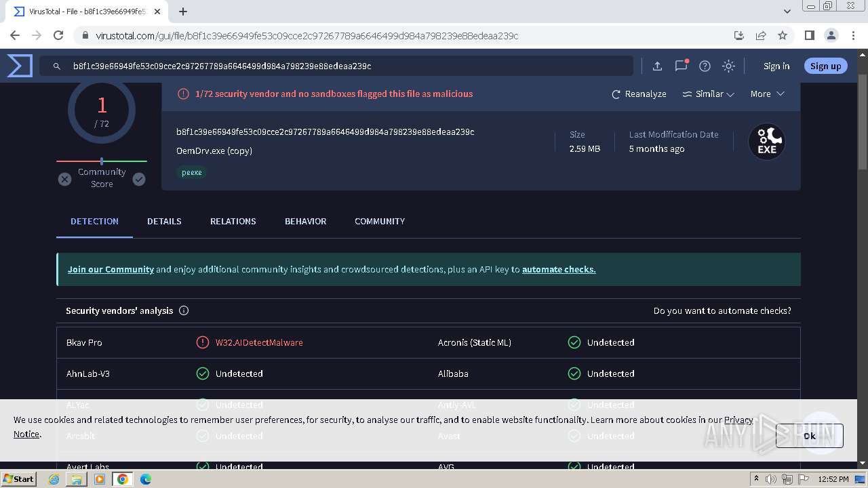Screen dimensions: 868x488
Task: Open the Join our Community link
Action: point(111,269)
